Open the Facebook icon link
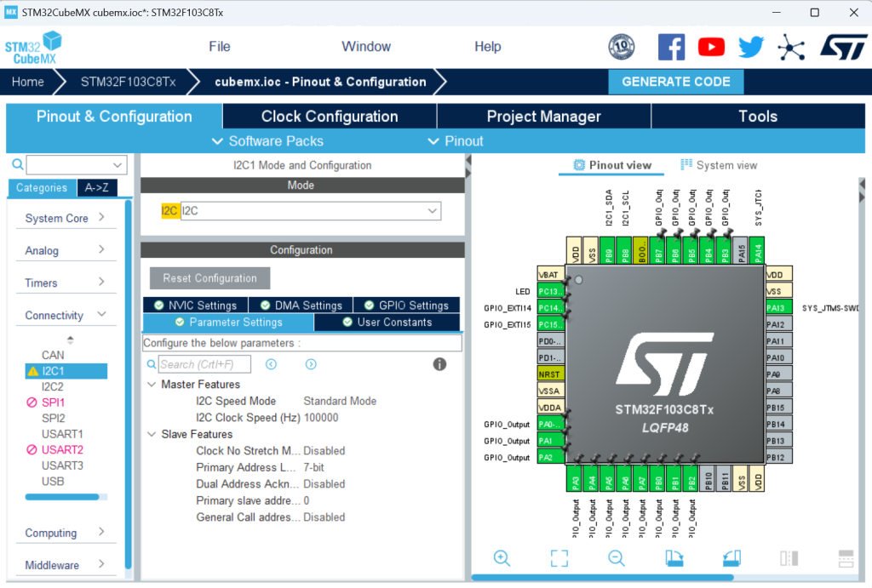 coord(671,47)
